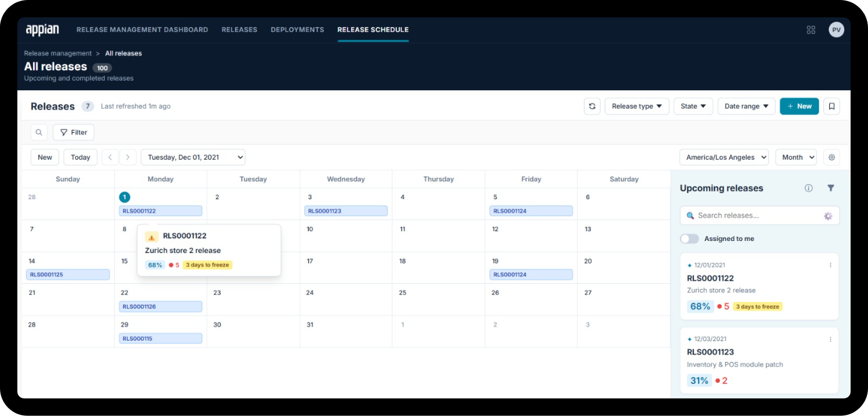
Task: Open RLS0001123 event on Wednesday 3
Action: [x=346, y=211]
